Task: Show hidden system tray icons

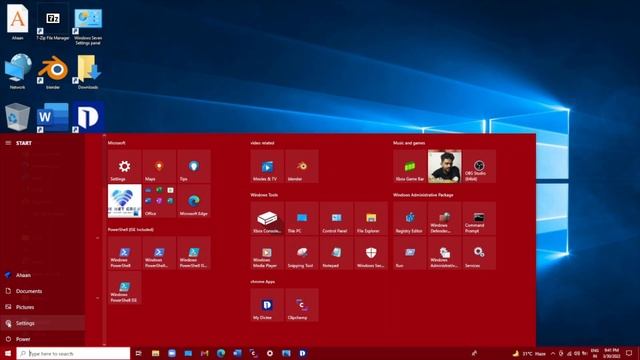Action: tap(553, 353)
